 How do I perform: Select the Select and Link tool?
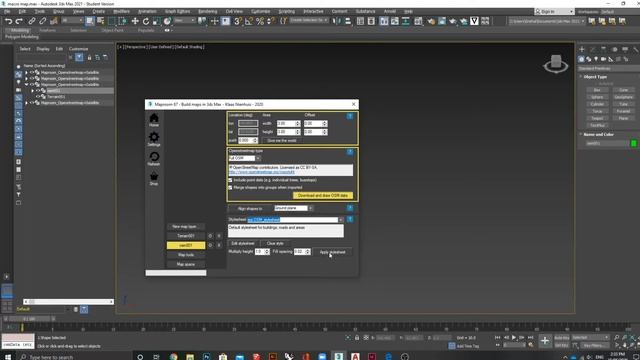pyautogui.click(x=32, y=21)
